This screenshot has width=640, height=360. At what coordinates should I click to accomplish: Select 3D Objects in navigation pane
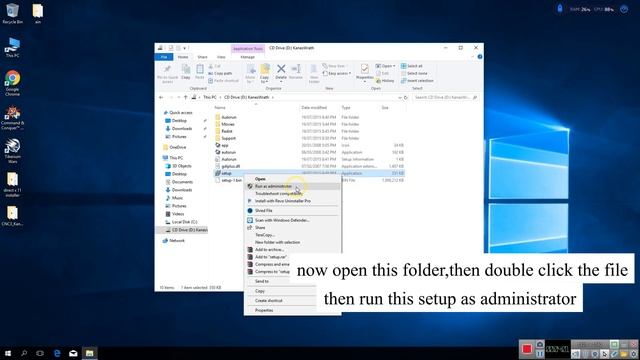click(x=181, y=166)
